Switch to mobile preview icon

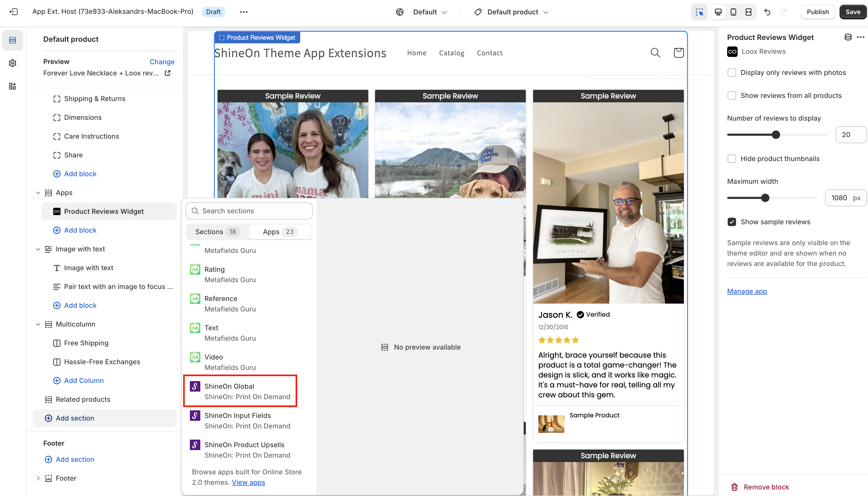(733, 12)
